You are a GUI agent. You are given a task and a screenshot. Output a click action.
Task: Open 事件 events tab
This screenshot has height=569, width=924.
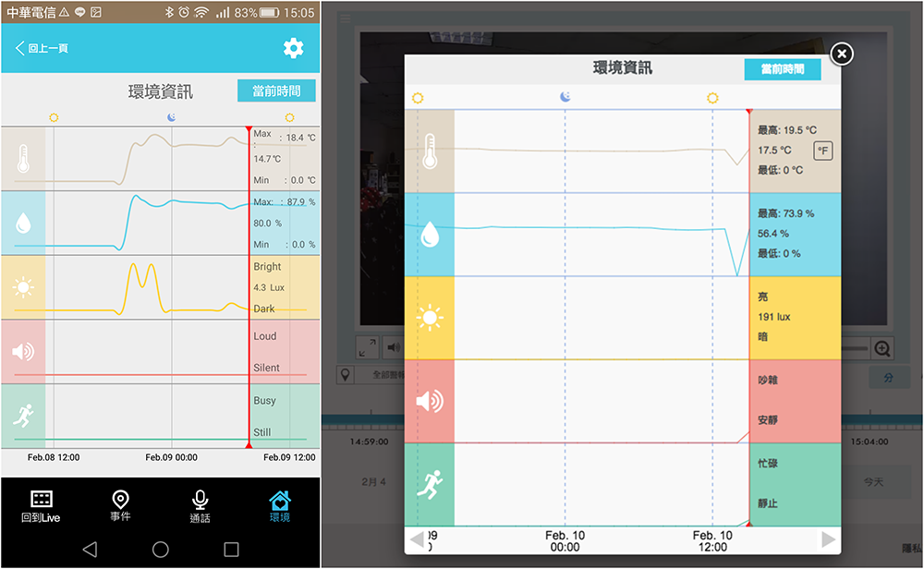tap(120, 506)
